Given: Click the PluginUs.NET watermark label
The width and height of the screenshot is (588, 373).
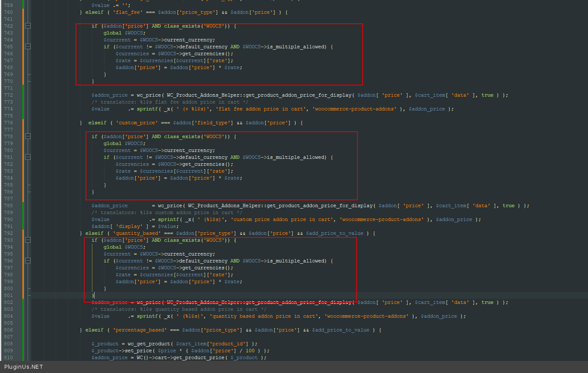Looking at the screenshot, I should click(x=24, y=367).
